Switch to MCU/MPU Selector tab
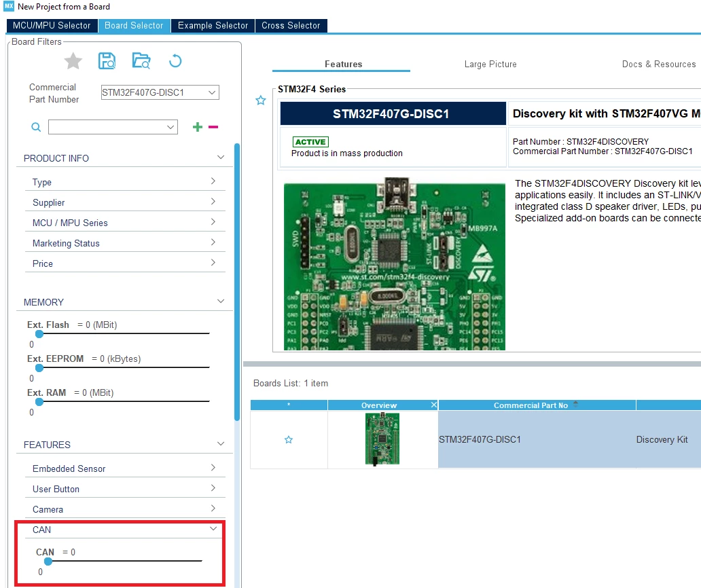 tap(52, 26)
